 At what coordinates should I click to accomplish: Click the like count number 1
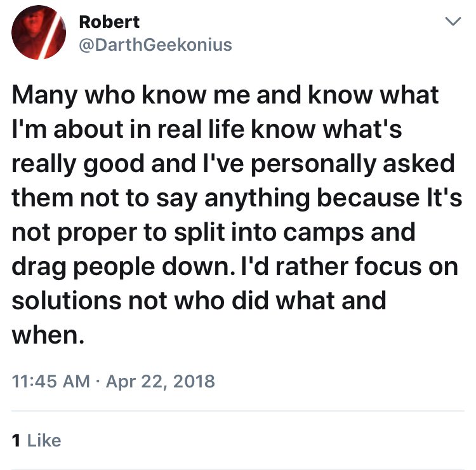(16, 440)
